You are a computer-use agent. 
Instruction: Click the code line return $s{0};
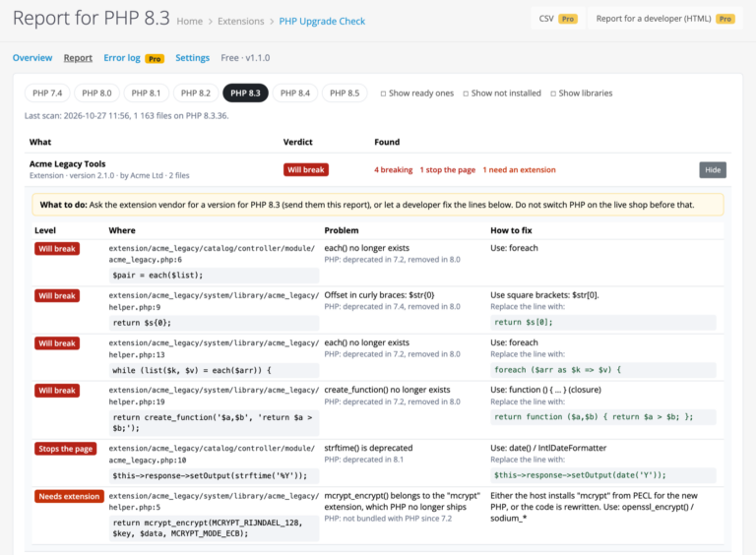[x=214, y=323]
